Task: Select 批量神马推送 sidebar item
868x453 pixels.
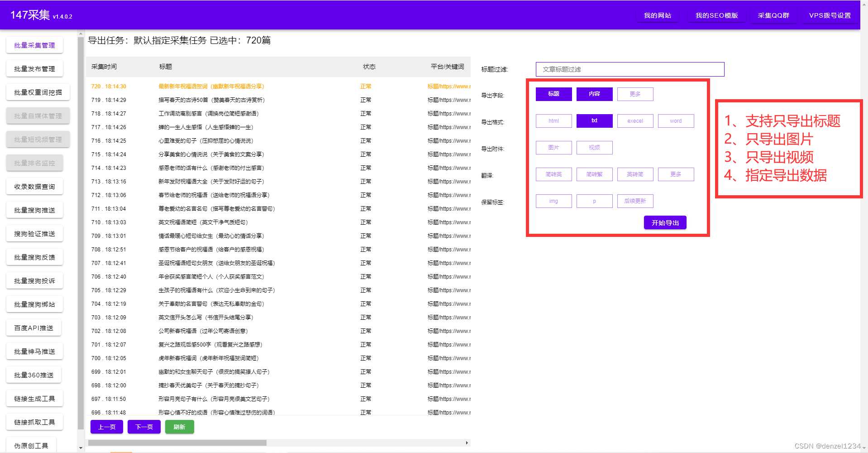Action: (34, 352)
